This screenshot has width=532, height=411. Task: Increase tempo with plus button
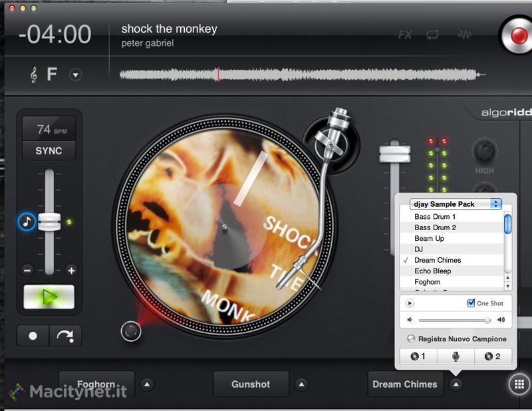point(71,271)
